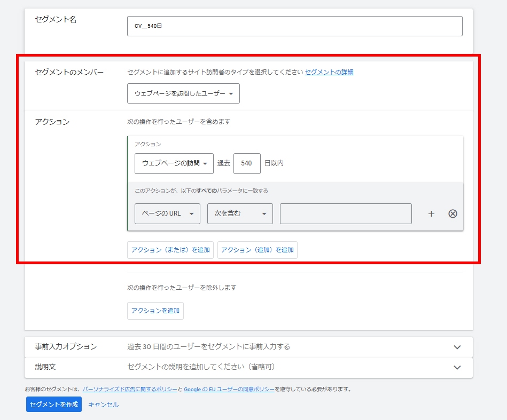Image resolution: width=507 pixels, height=420 pixels.
Task: Click アクションを追加 under the exclusion section
Action: [x=155, y=311]
